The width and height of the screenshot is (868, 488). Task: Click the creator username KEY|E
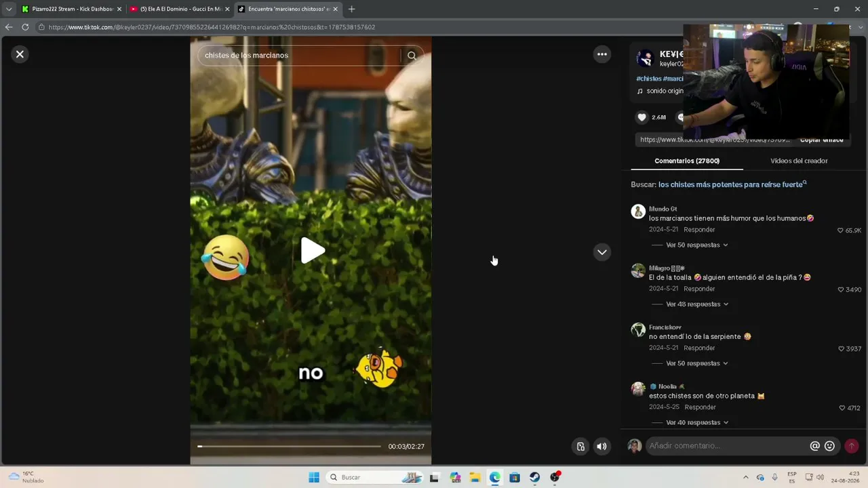pos(671,54)
